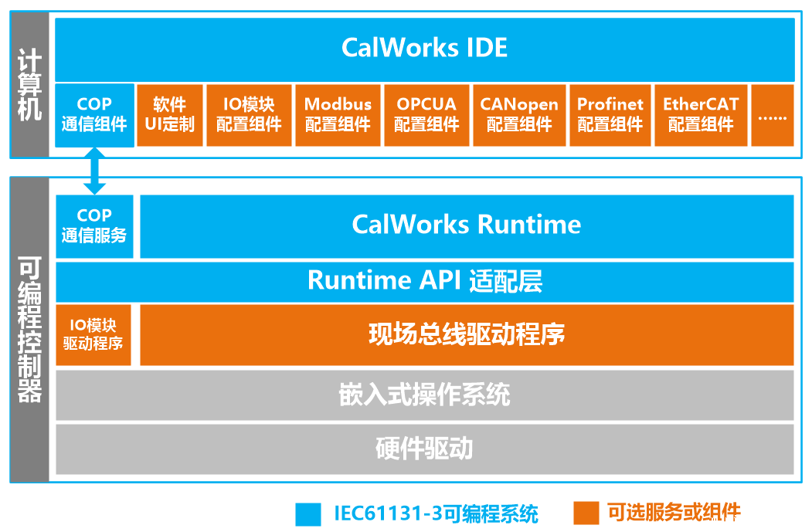Click the blue double-headed COP arrow
Image resolution: width=812 pixels, height=532 pixels.
(94, 171)
